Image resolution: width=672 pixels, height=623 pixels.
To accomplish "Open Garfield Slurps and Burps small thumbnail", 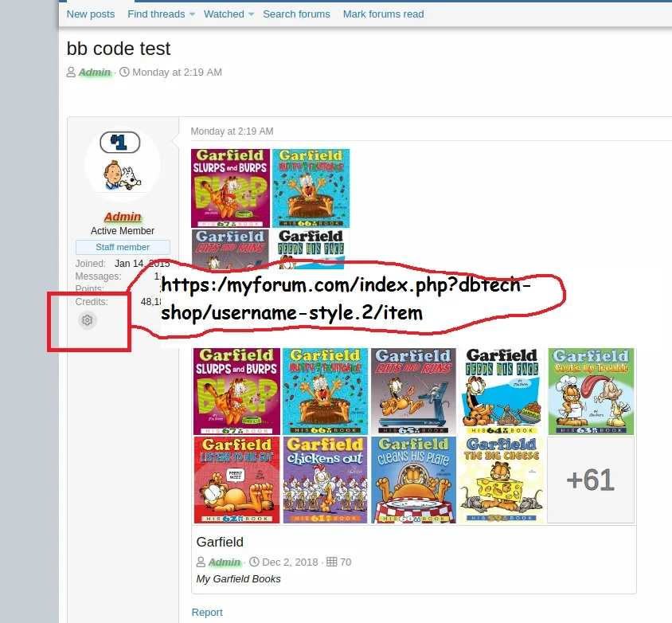I will pos(230,188).
